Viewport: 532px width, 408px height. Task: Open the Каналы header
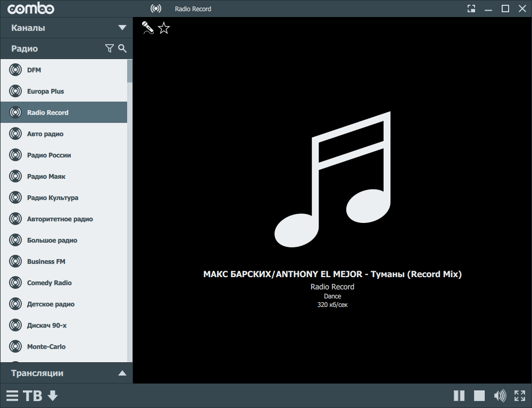[66, 28]
